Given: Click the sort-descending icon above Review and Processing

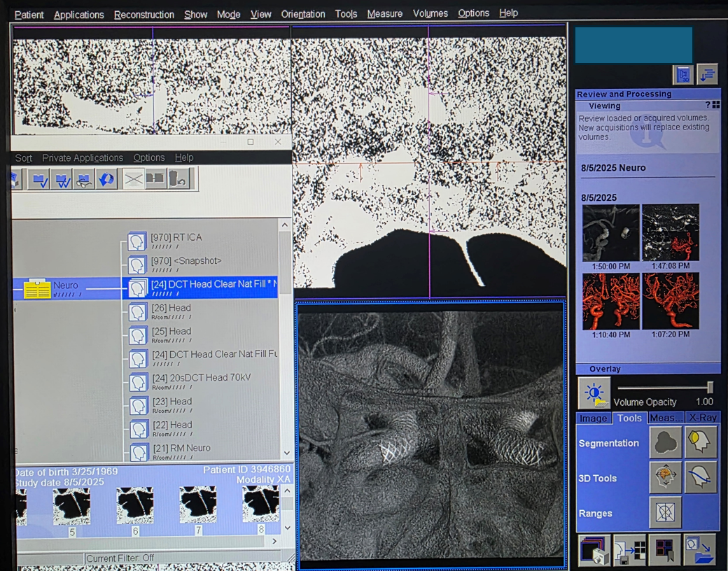Looking at the screenshot, I should (707, 74).
